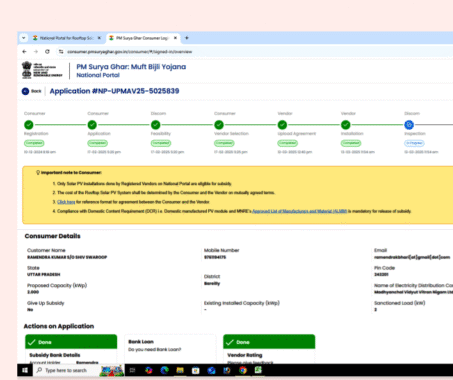Go back using the browser back arrow
Image resolution: width=453 pixels, height=380 pixels.
pos(24,52)
